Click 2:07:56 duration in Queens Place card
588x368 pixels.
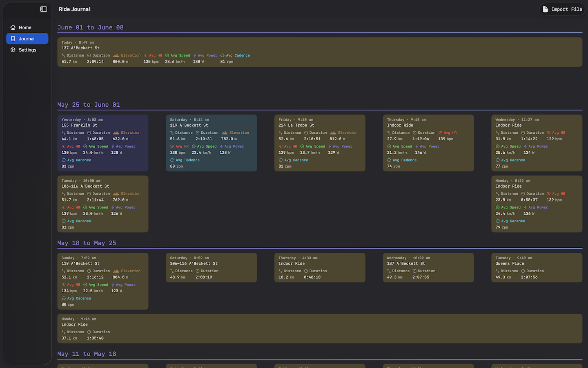529,277
